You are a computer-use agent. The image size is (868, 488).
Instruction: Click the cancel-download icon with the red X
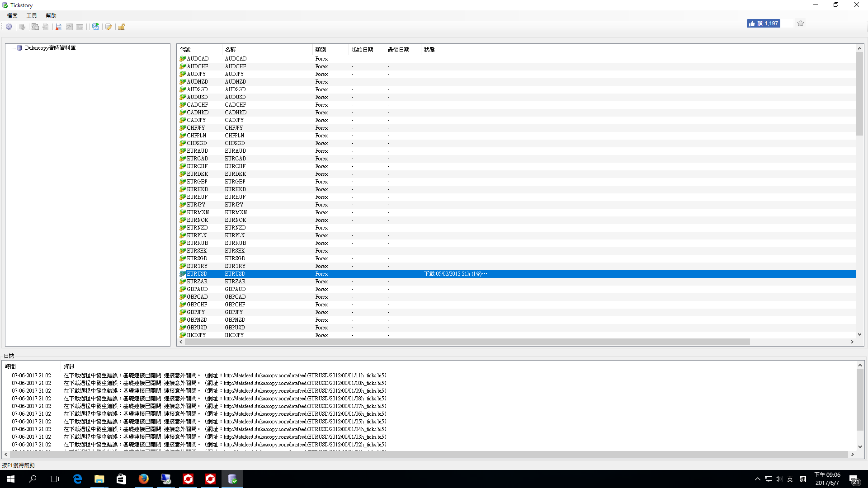click(x=58, y=27)
